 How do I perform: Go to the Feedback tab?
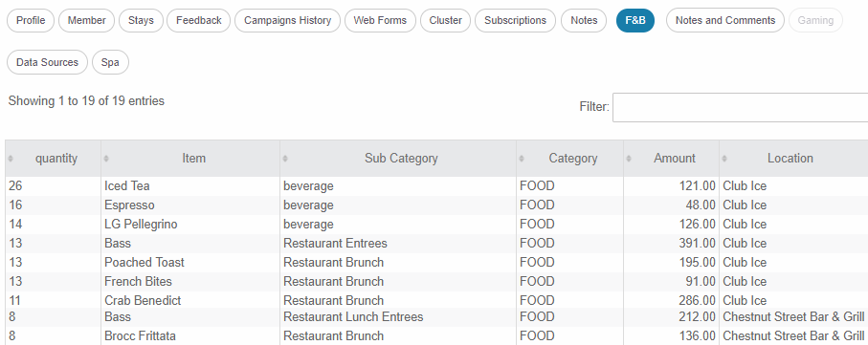pos(199,20)
